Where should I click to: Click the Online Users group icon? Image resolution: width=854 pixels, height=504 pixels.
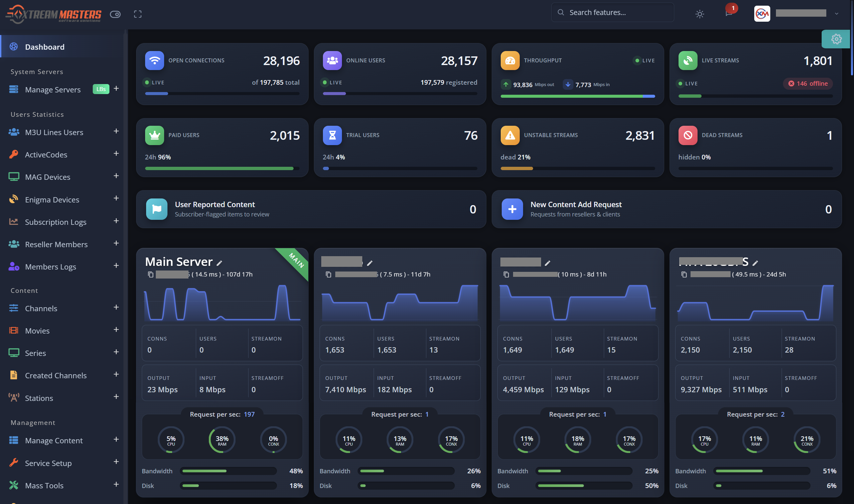coord(332,60)
